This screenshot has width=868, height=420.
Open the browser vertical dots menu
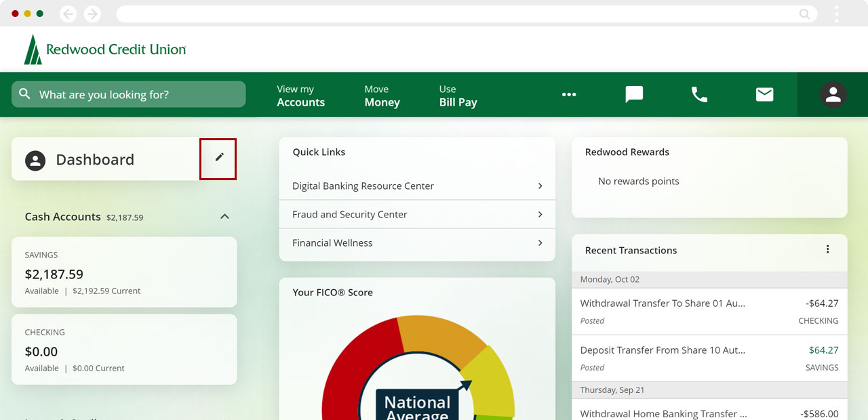(837, 14)
